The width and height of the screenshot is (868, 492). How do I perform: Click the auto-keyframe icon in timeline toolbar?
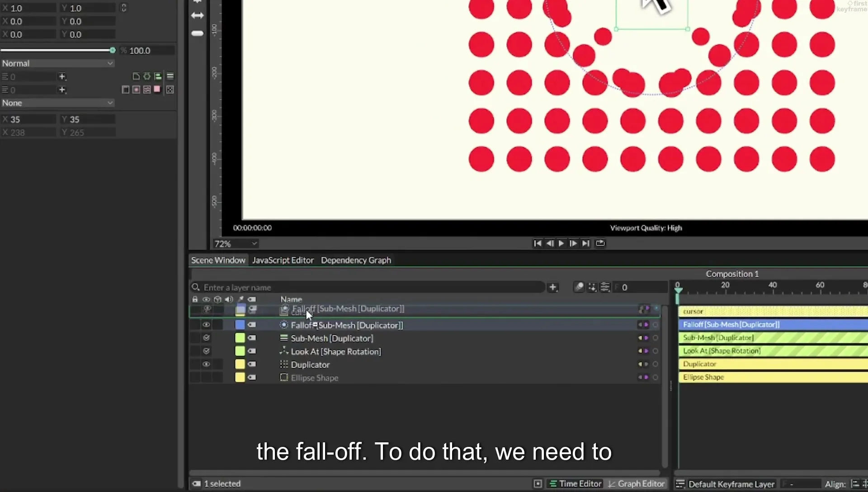pos(579,287)
